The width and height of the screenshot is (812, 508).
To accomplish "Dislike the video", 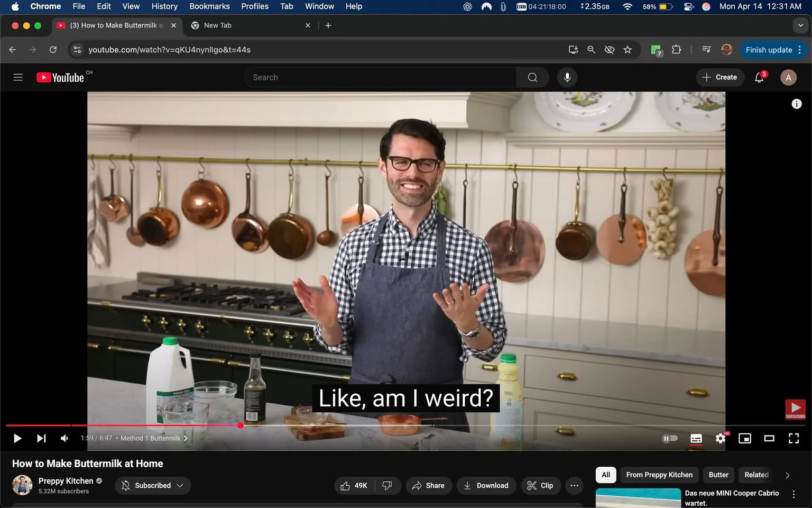I will (387, 485).
